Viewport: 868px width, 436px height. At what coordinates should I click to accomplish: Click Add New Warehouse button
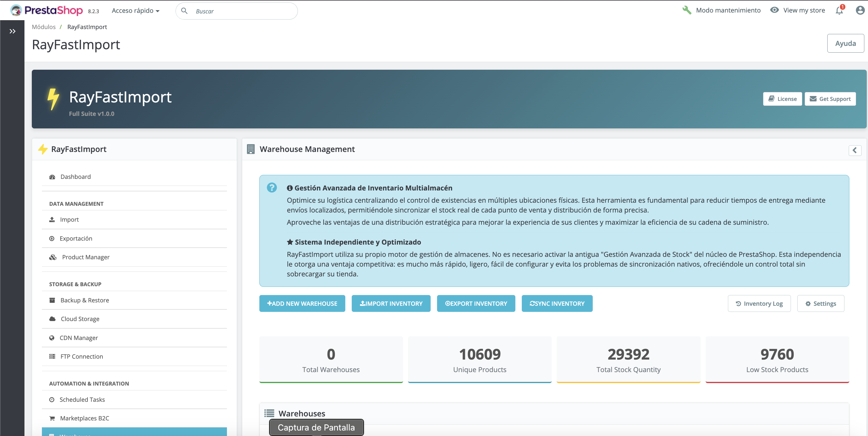point(302,303)
